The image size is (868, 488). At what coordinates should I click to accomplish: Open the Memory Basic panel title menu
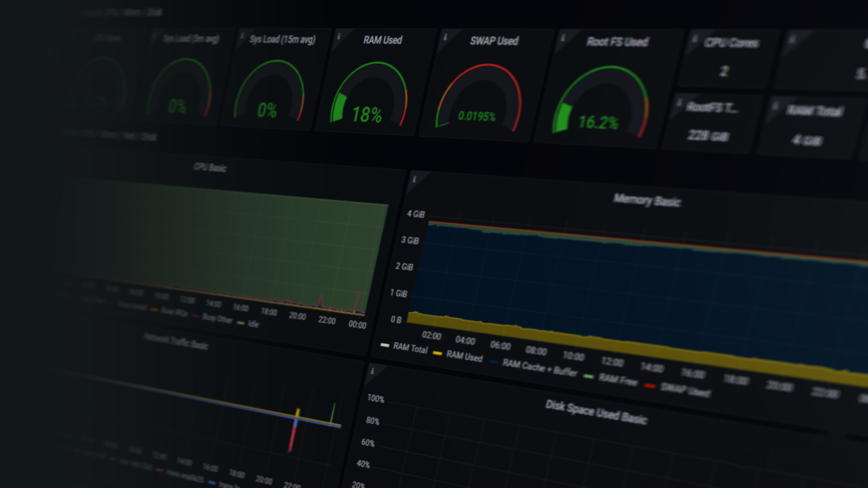point(647,200)
